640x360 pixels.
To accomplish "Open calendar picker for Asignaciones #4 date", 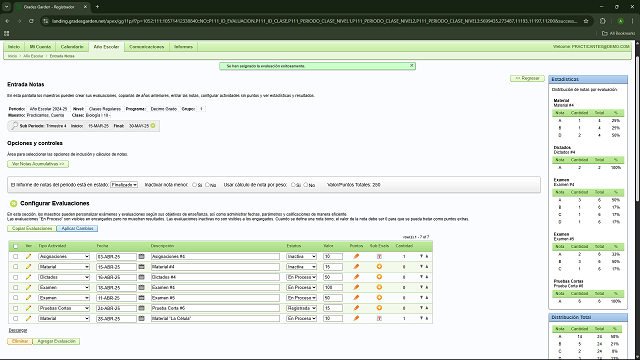I will [x=141, y=256].
